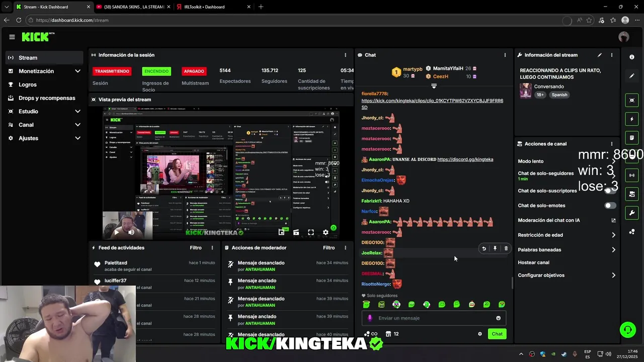Open the shop icon showing 12
The image size is (644, 362).
click(392, 334)
